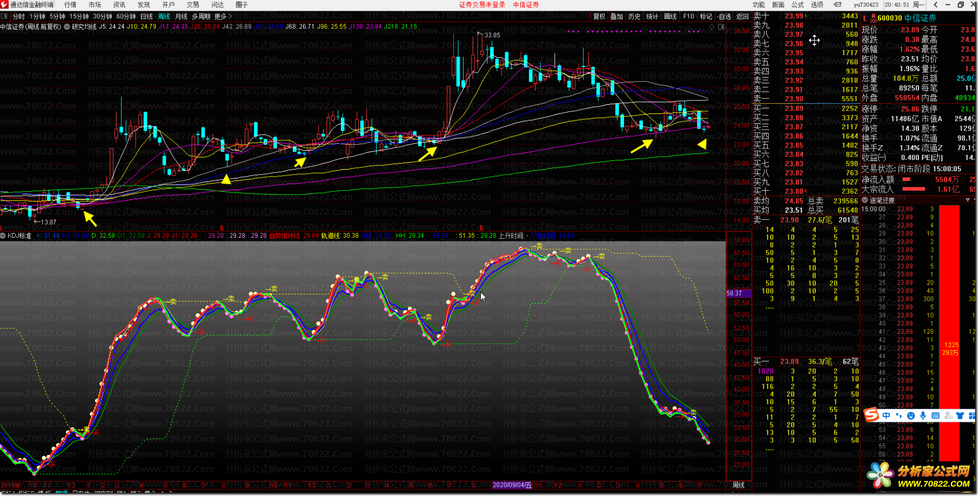Expand the 研究均线 indicator dropdown arrow
This screenshot has width=980, height=497.
tap(67, 26)
